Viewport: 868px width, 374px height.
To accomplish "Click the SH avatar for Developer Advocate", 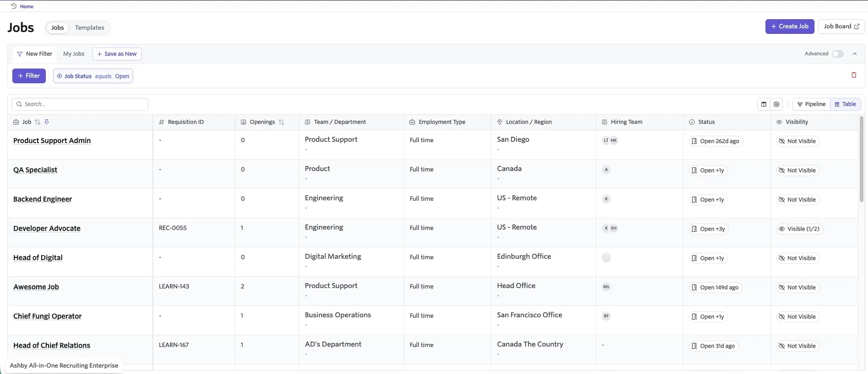I will coord(614,228).
